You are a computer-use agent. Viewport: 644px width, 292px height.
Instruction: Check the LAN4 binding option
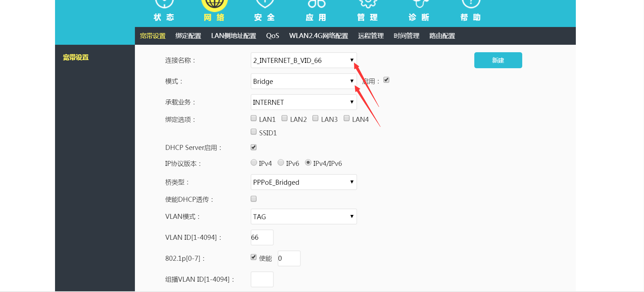click(346, 118)
